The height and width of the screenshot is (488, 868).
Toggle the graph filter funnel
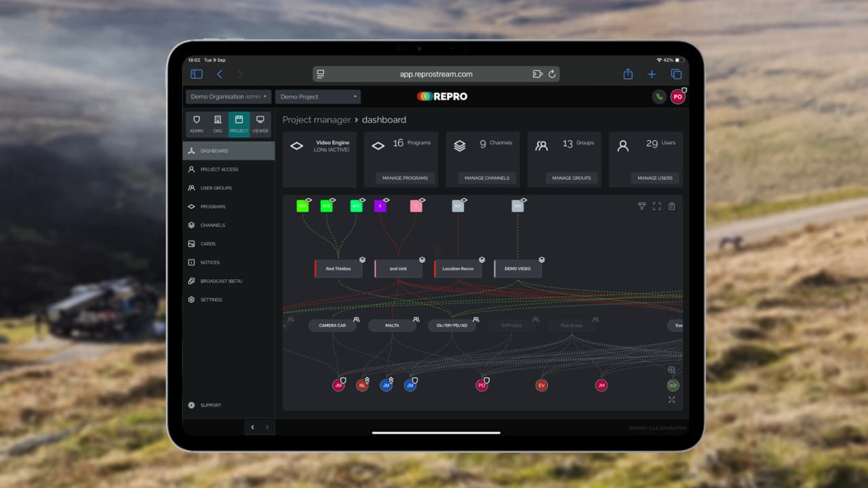[x=642, y=206]
